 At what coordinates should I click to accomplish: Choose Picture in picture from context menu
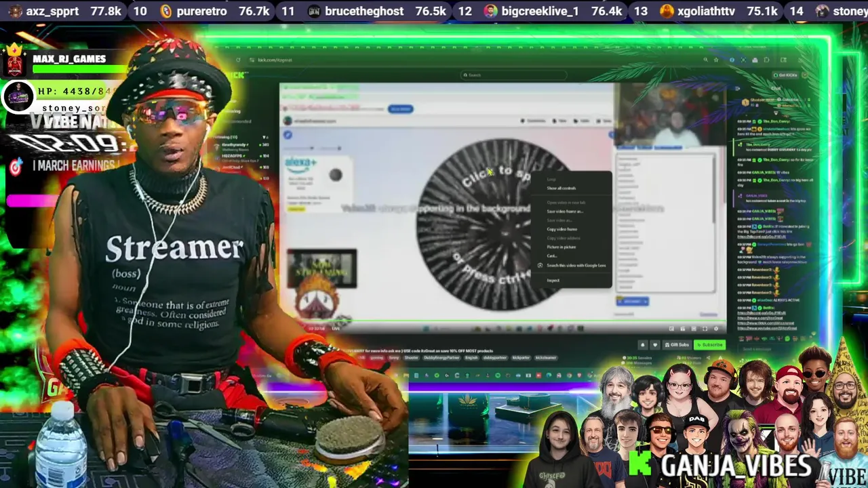561,247
